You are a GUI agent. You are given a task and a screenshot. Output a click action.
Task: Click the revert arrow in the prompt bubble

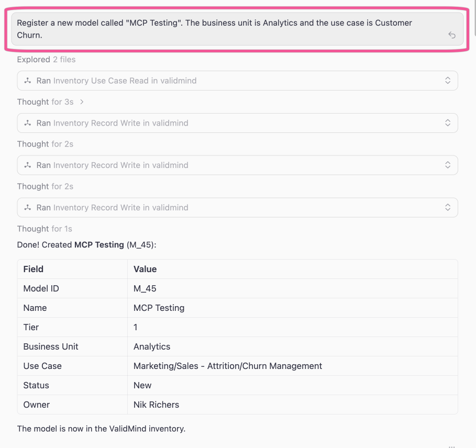click(452, 35)
